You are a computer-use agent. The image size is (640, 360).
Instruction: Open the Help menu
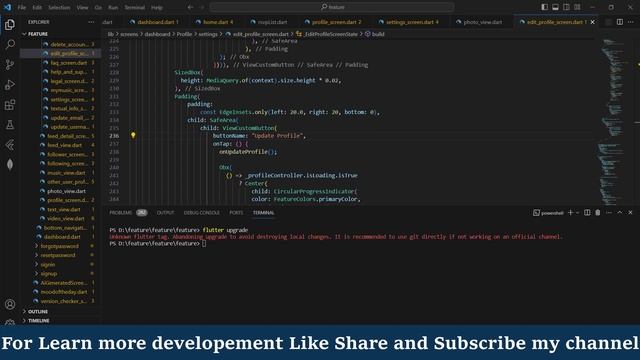click(x=157, y=7)
